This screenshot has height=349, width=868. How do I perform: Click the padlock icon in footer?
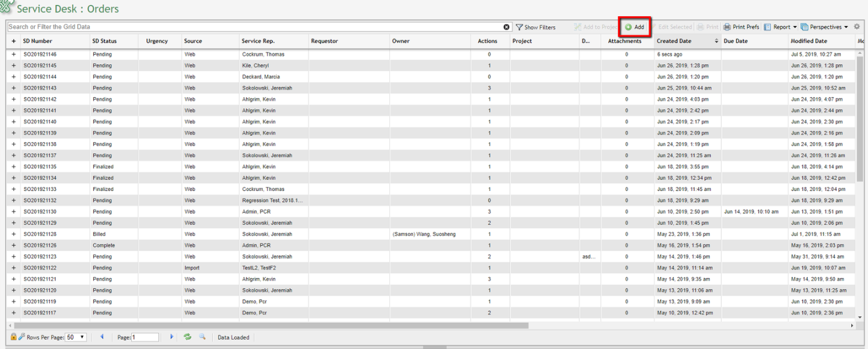tap(13, 337)
